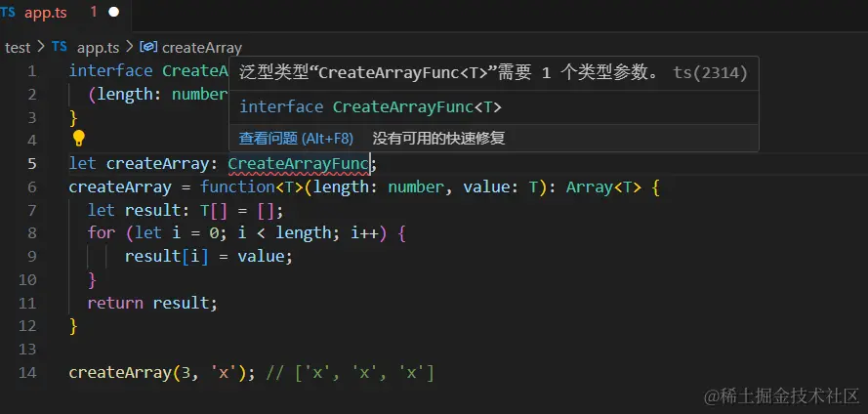The height and width of the screenshot is (414, 868).
Task: Click the comment // ['x', 'x', 'x']
Action: pos(350,372)
